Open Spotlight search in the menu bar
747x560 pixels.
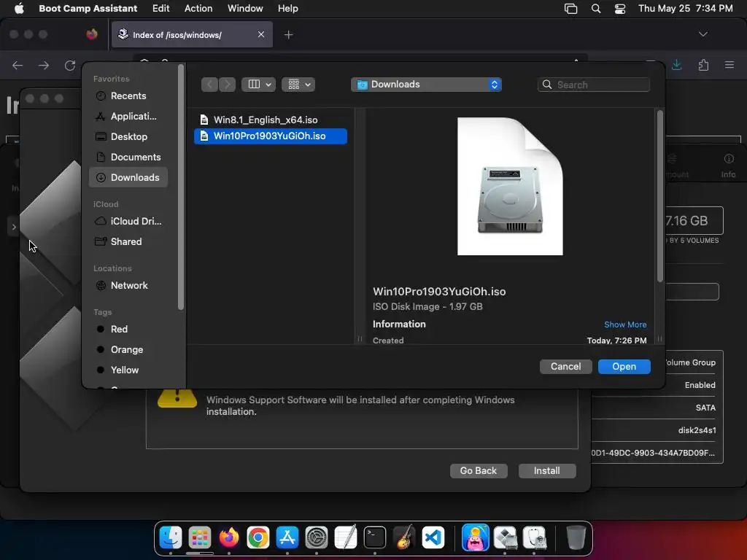click(596, 9)
